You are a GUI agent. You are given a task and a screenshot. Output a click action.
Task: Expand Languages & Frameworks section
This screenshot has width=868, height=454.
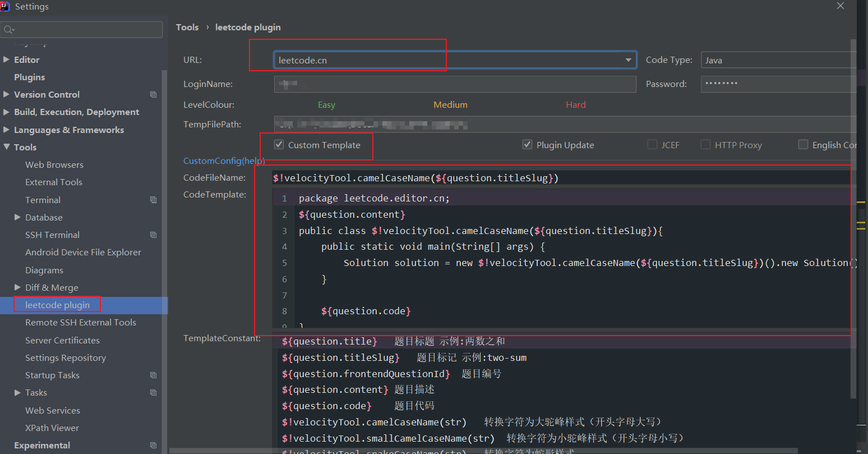tap(6, 130)
